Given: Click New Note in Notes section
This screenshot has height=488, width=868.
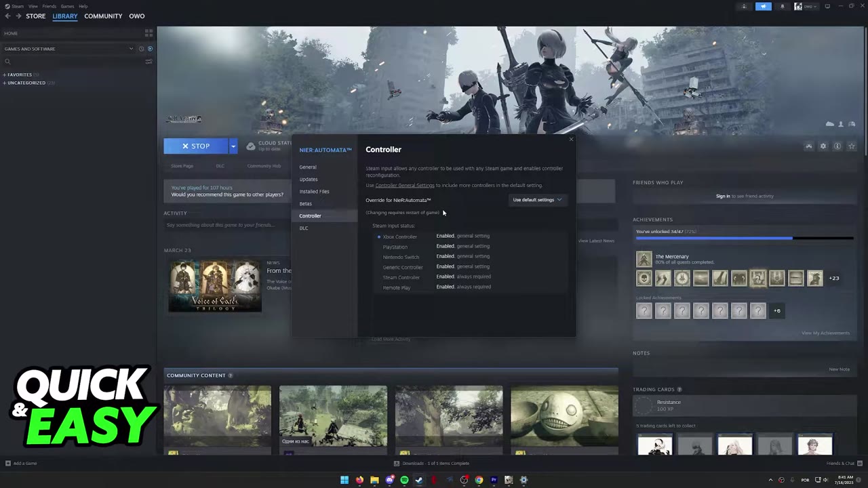Looking at the screenshot, I should pyautogui.click(x=839, y=369).
